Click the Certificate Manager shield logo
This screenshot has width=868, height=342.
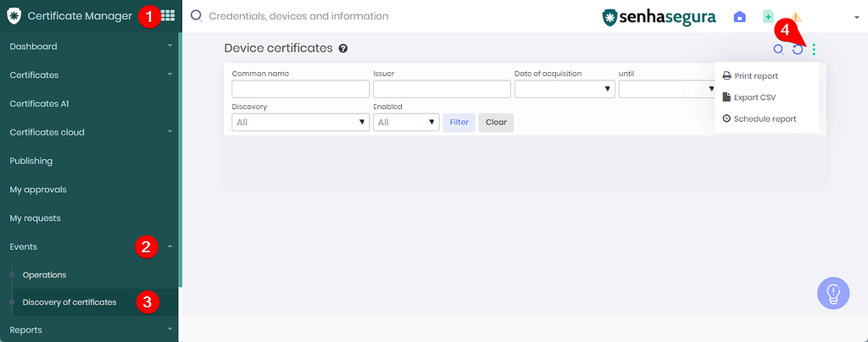click(14, 16)
